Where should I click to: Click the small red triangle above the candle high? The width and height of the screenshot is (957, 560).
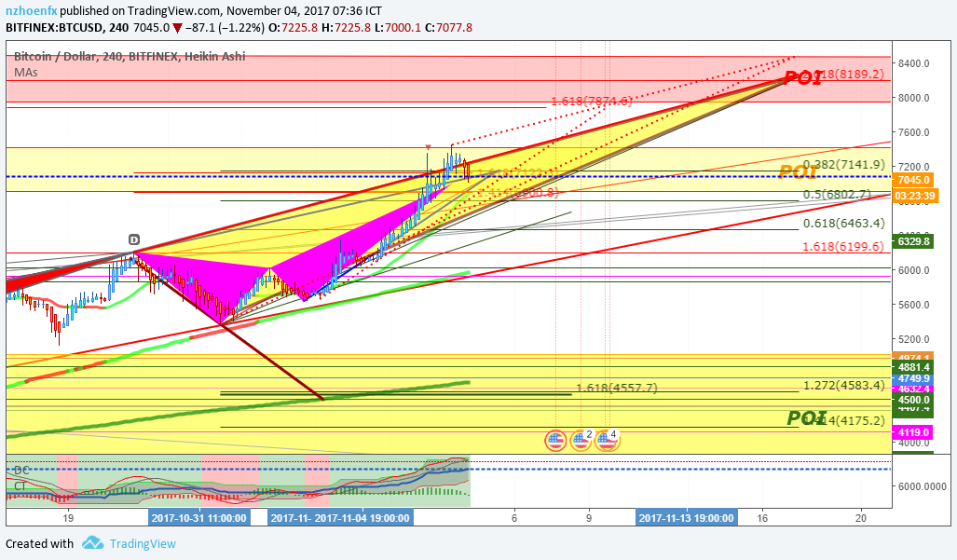click(428, 147)
